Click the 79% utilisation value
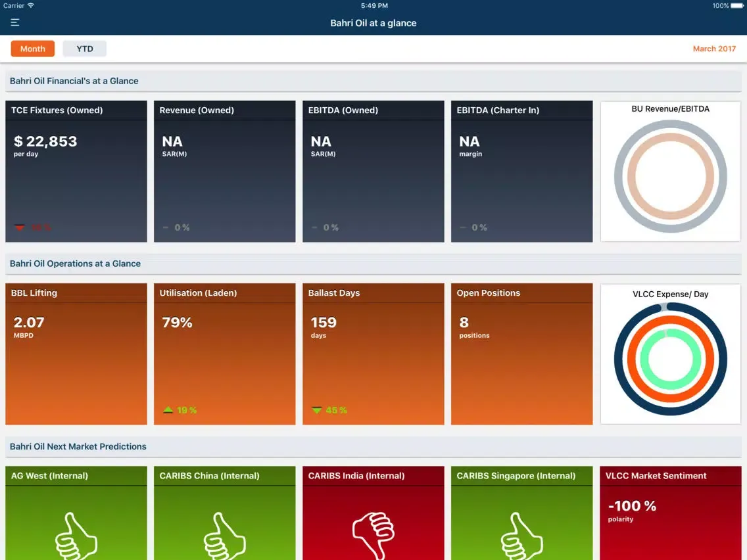 [x=178, y=323]
